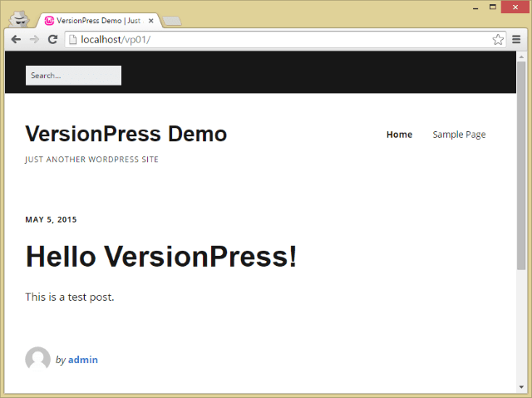Click into the Search... field
The height and width of the screenshot is (398, 532).
74,76
